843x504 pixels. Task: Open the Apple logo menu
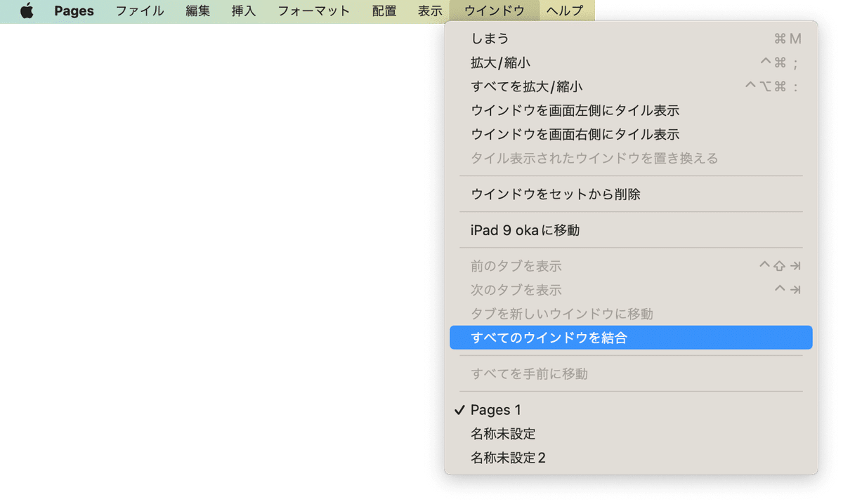pos(27,11)
